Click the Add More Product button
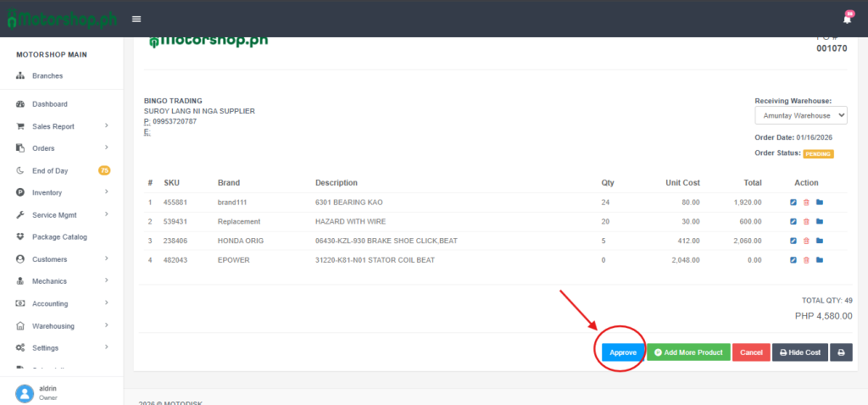The height and width of the screenshot is (405, 868). click(688, 352)
